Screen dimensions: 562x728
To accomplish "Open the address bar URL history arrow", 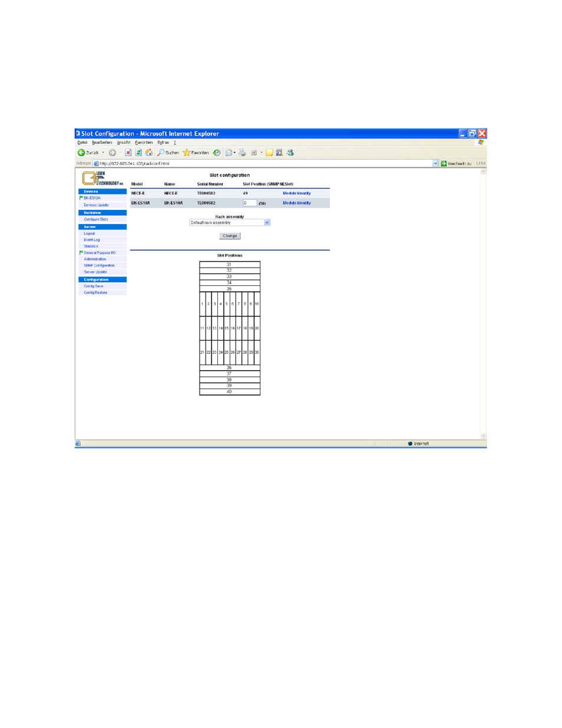I will (435, 164).
